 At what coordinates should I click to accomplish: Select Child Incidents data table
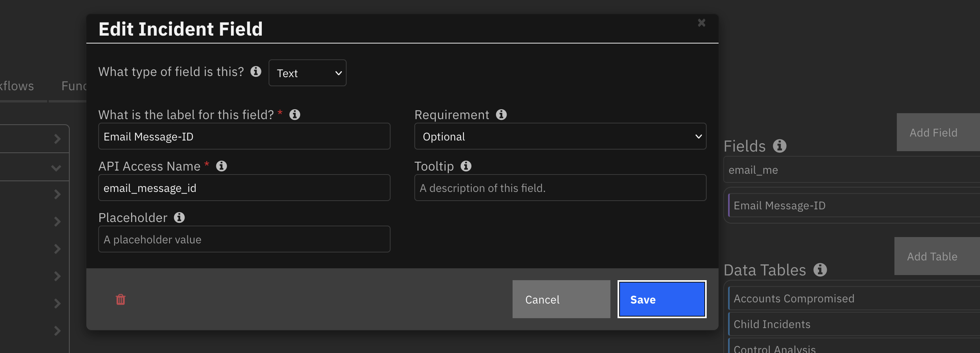[x=854, y=324]
